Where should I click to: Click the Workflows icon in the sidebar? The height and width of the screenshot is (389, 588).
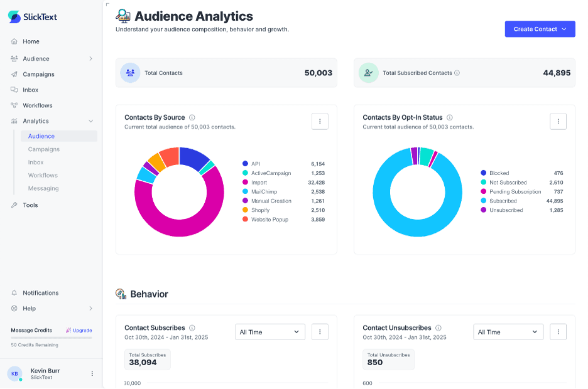point(13,105)
